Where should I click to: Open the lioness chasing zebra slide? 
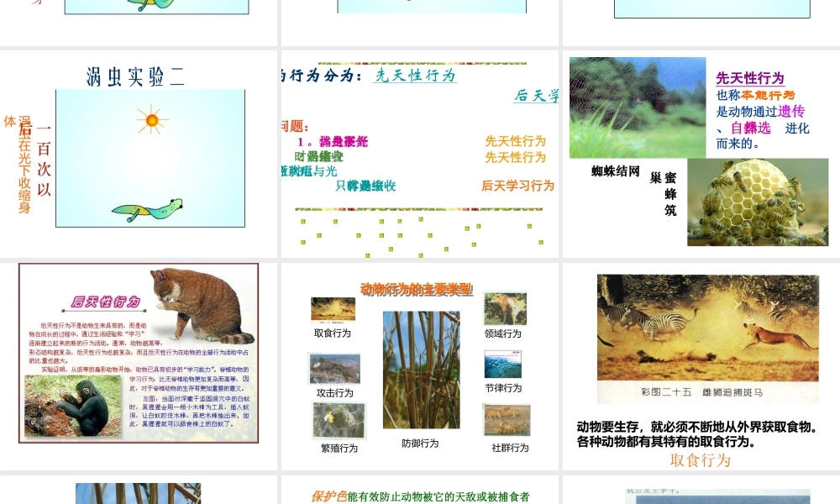click(701, 366)
